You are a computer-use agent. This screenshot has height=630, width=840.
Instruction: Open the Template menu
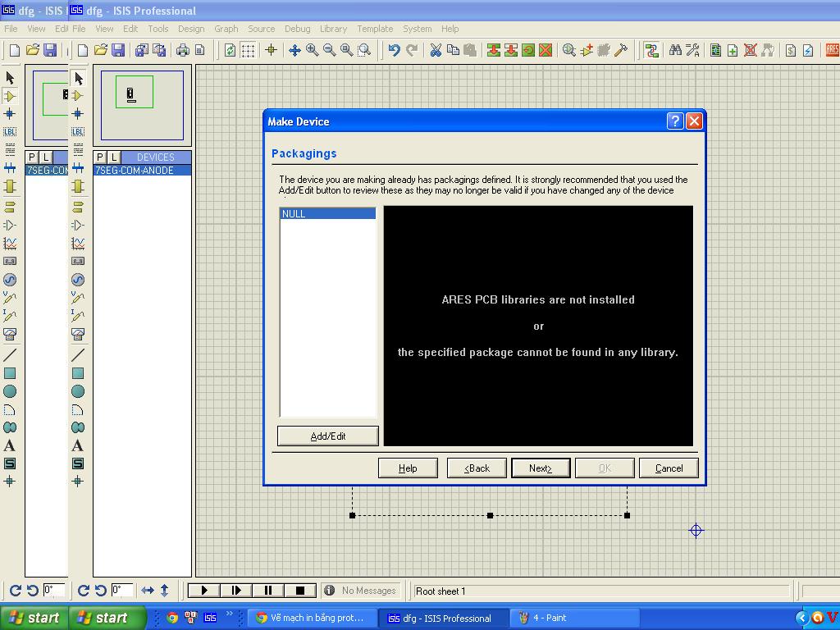point(375,29)
